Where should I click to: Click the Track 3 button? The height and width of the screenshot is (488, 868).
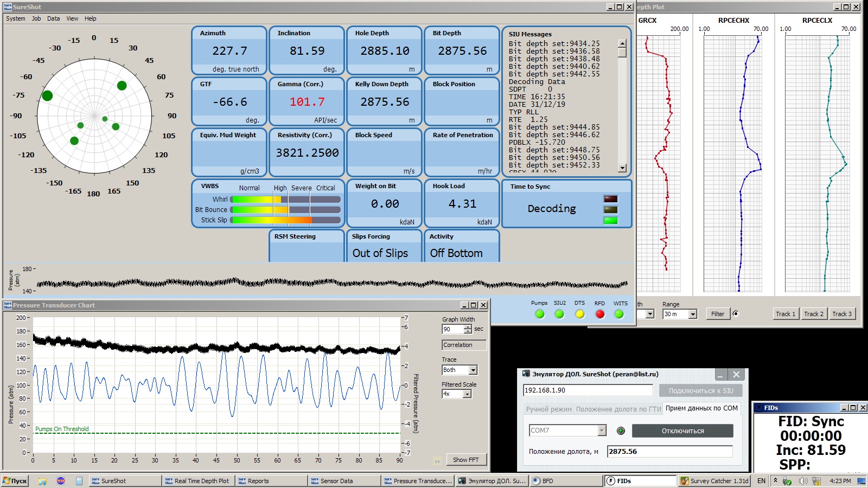[x=842, y=314]
